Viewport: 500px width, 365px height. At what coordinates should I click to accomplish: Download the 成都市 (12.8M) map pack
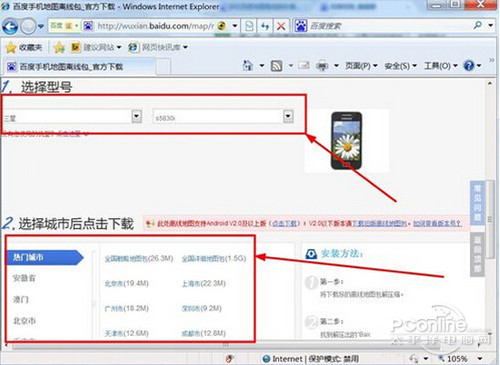pos(204,333)
